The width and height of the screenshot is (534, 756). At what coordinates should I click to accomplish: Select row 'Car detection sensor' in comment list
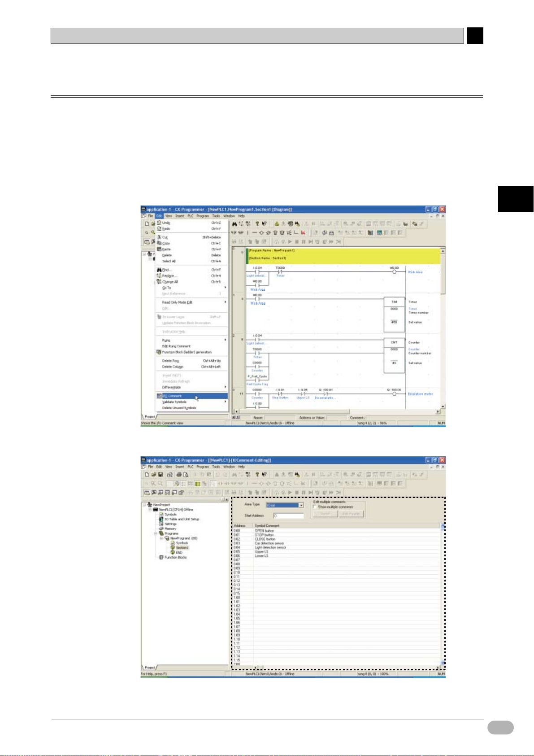point(336,543)
